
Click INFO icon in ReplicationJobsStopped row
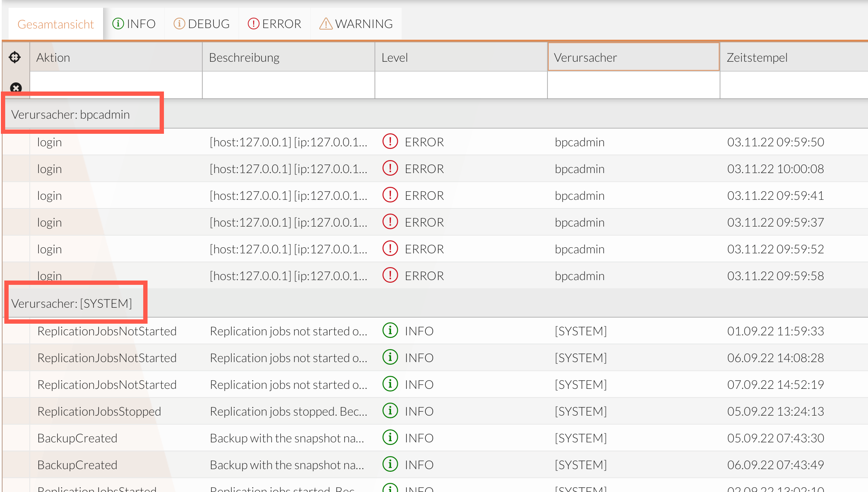coord(390,411)
